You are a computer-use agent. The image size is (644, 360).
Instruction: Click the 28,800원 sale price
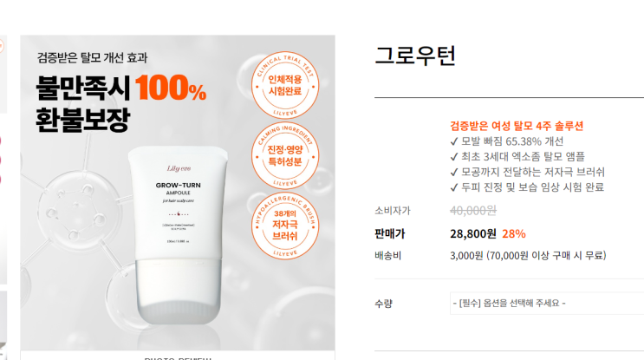tap(473, 234)
